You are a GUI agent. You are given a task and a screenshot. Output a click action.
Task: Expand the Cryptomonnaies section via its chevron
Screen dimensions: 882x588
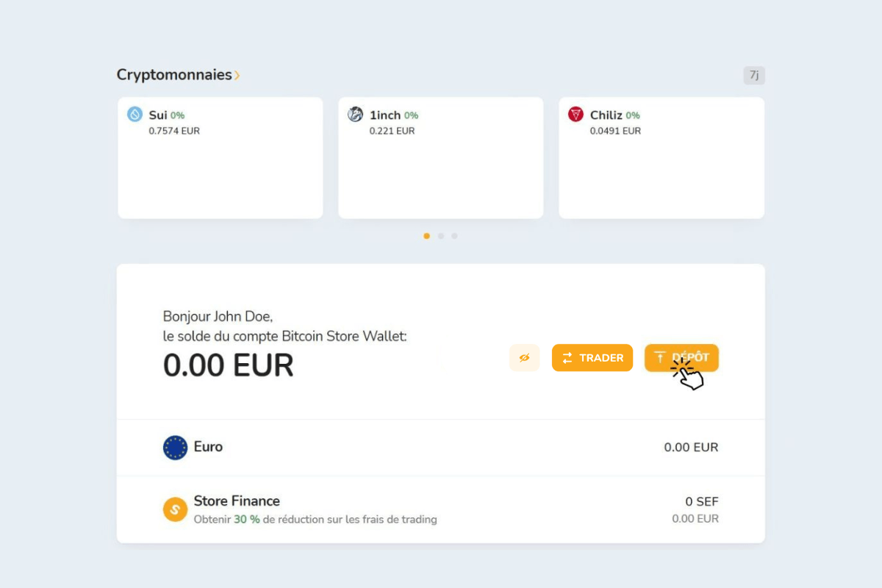point(237,74)
